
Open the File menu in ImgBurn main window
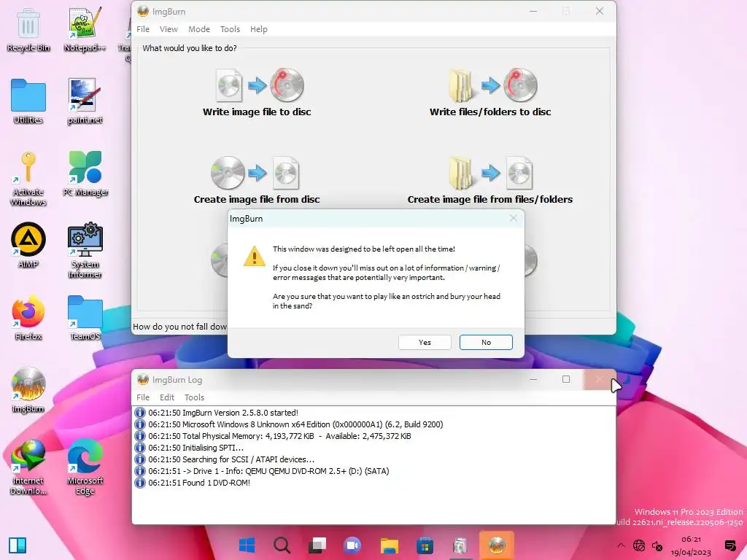(x=143, y=29)
